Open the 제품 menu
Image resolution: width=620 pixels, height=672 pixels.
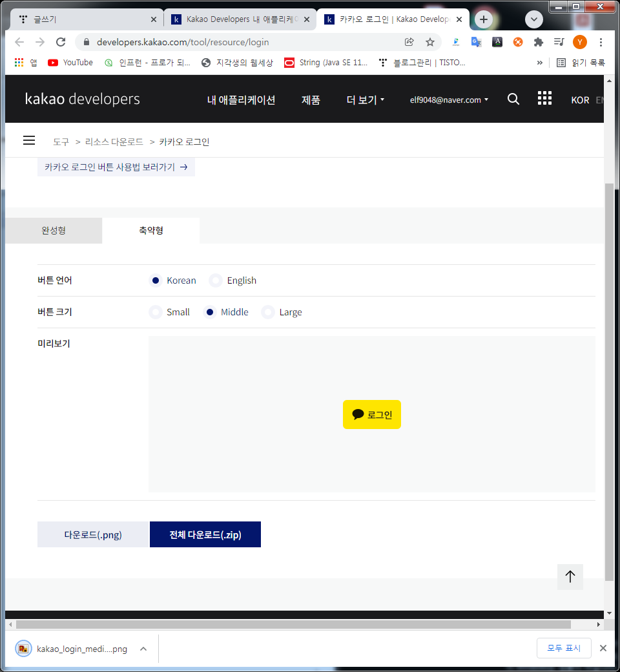[311, 100]
